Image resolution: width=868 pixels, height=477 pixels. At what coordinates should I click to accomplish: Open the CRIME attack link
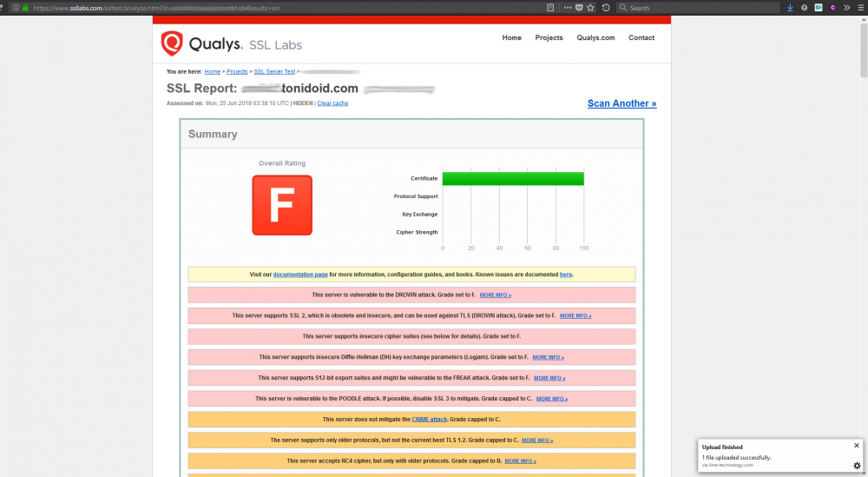[x=429, y=420]
